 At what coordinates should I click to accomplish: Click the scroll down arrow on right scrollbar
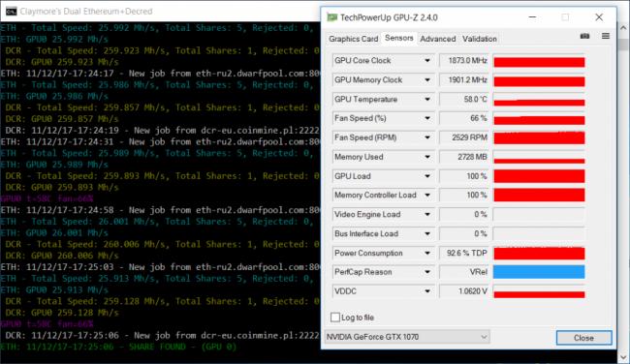pos(623,356)
